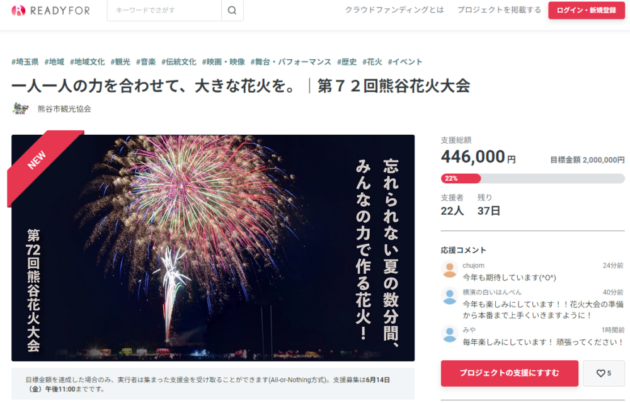
Task: Open the 熊谷市観光協会 organizer link
Action: click(64, 109)
